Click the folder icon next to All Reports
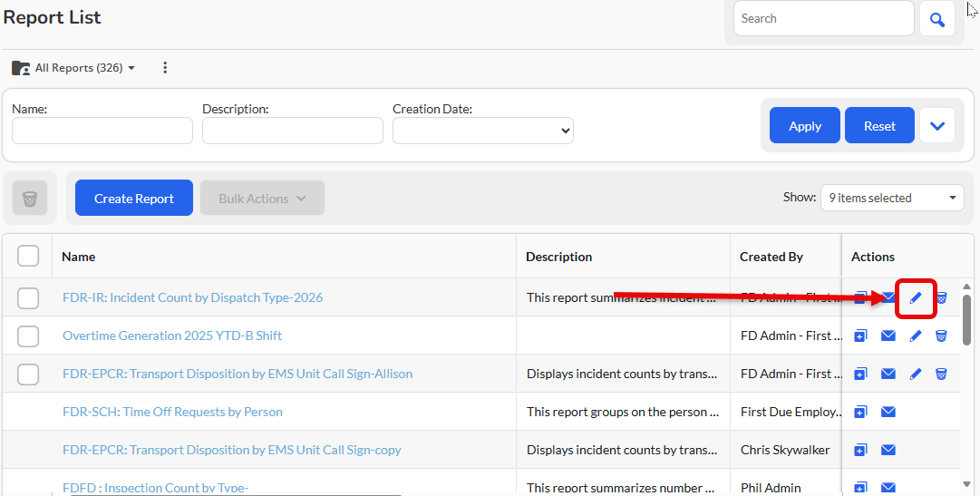The image size is (980, 496). (x=21, y=67)
